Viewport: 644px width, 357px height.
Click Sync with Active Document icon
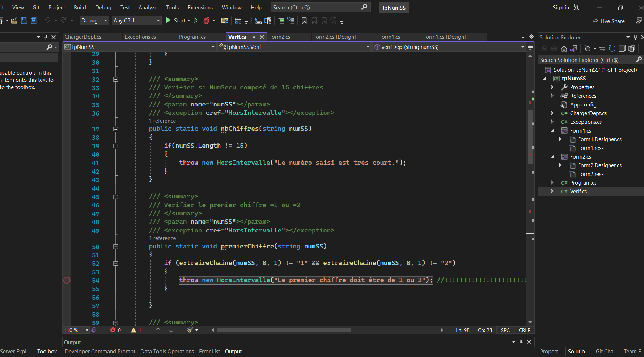click(x=602, y=49)
